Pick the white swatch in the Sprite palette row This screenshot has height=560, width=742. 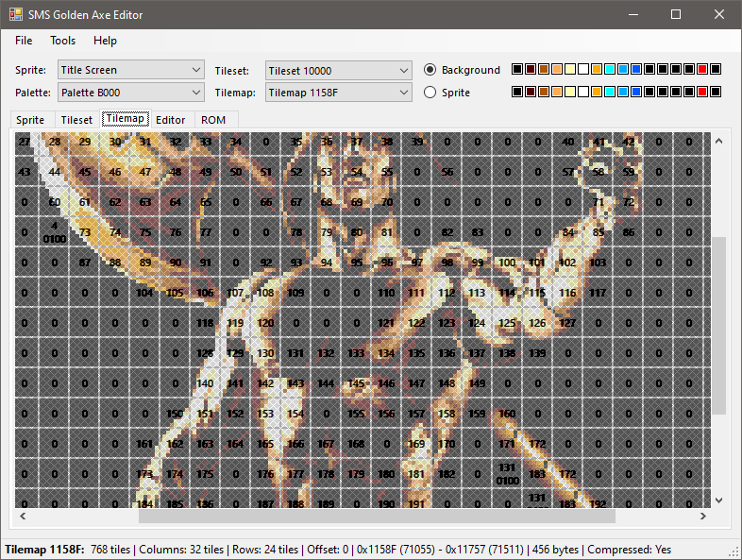click(x=583, y=92)
